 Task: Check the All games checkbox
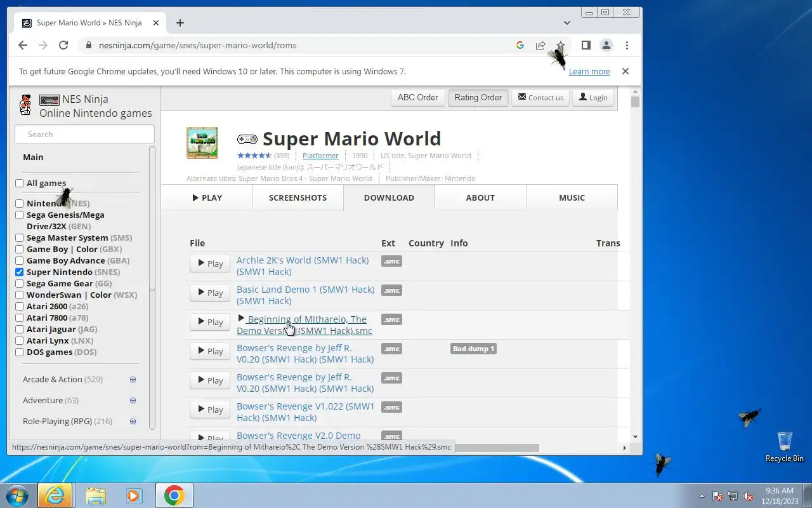pyautogui.click(x=20, y=184)
